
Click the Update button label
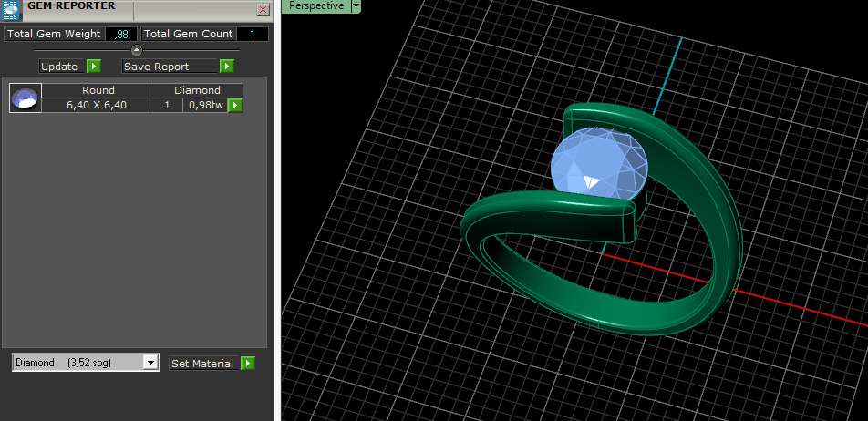click(61, 67)
